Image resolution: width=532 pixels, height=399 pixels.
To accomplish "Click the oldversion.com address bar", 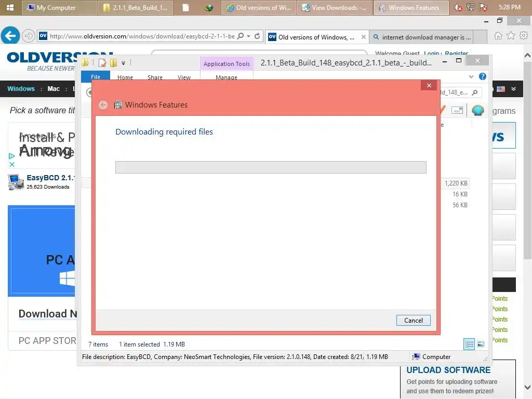I will 142,36.
